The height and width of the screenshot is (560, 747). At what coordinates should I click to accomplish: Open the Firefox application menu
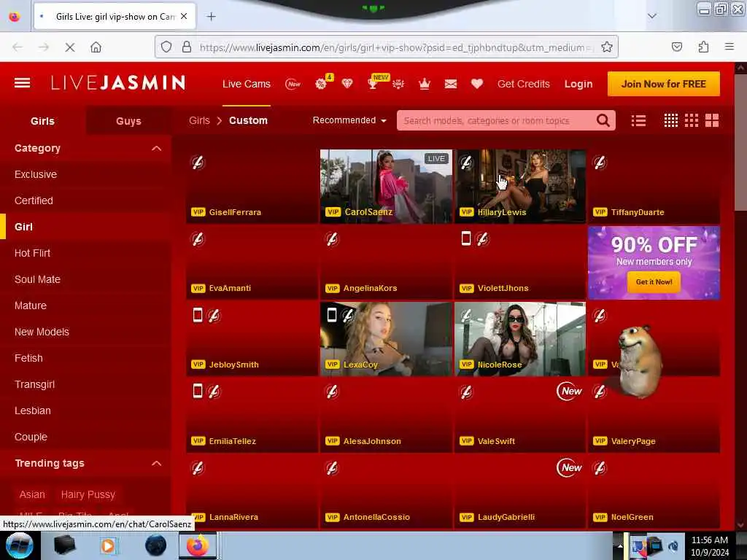729,47
